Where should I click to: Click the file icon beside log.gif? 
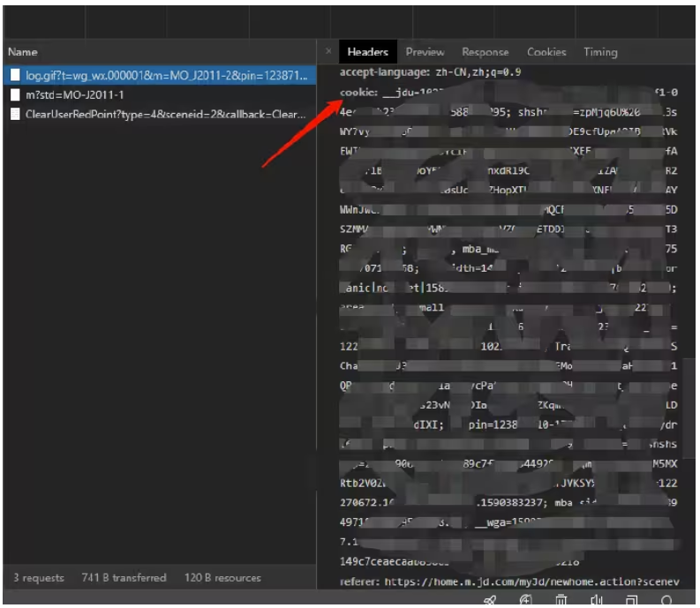click(15, 75)
